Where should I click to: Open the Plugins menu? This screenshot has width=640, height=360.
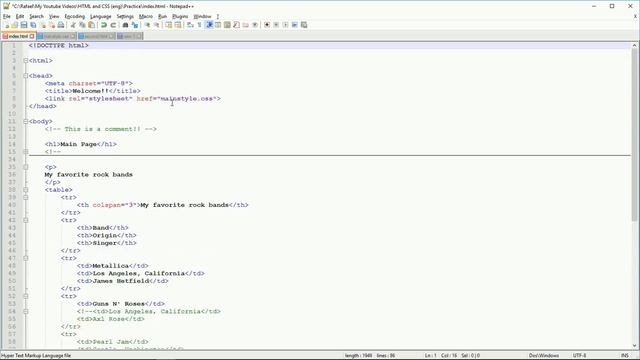[180, 16]
